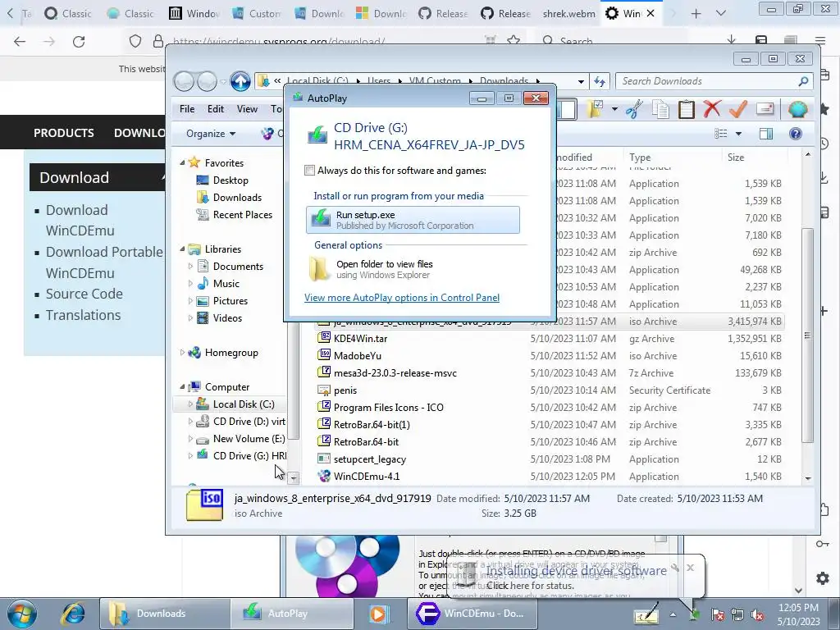Run setup.exe from AutoPlay

413,220
